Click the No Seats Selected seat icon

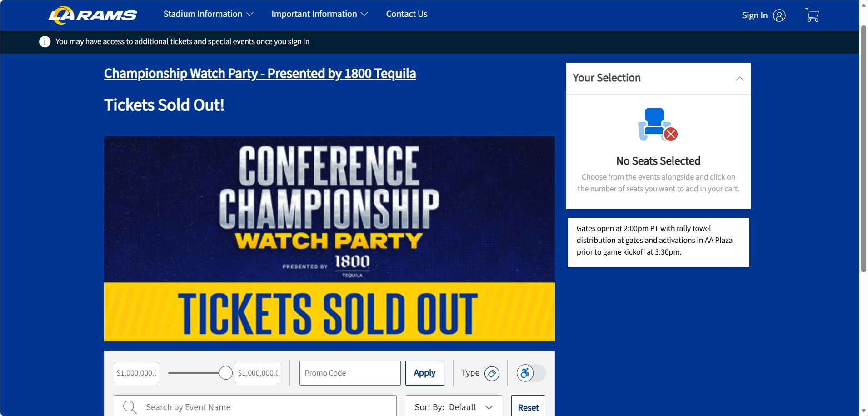(x=657, y=123)
